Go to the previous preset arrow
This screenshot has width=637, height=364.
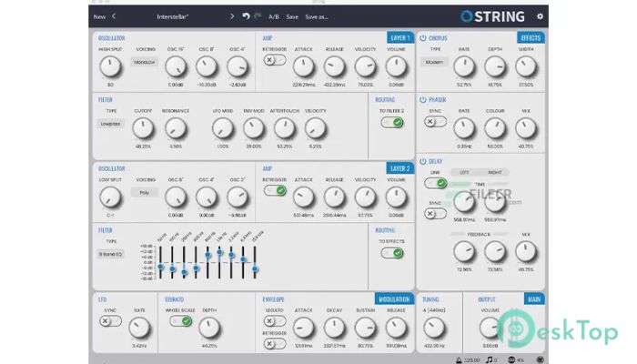click(x=114, y=16)
